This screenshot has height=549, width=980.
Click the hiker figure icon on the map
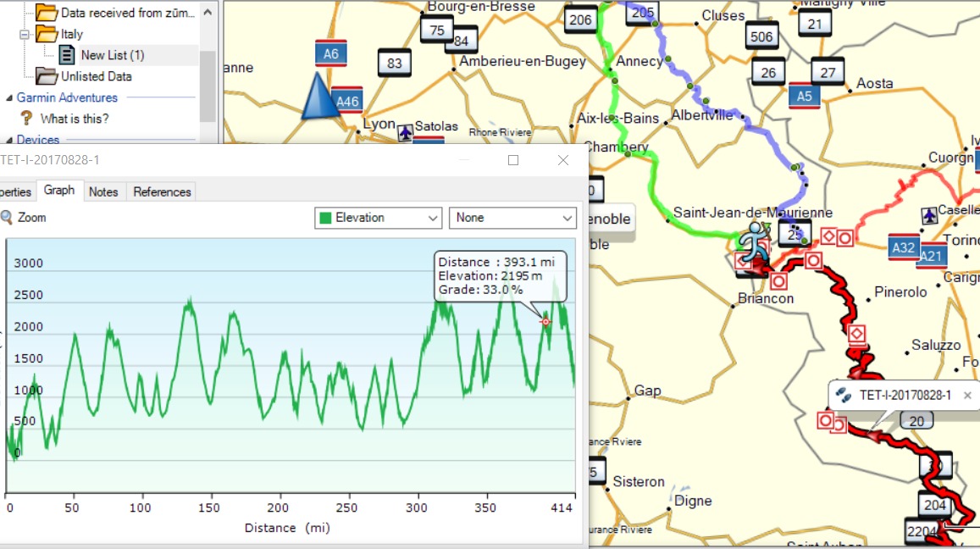pyautogui.click(x=755, y=241)
